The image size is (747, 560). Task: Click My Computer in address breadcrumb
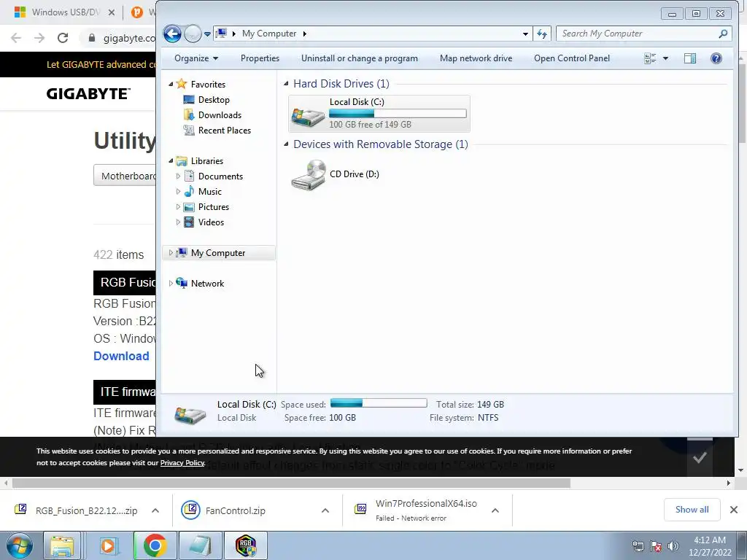269,34
